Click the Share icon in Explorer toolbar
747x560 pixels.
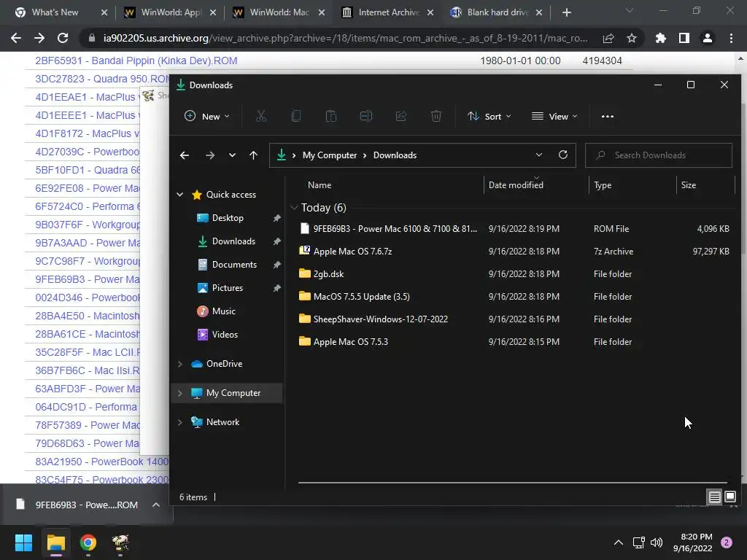click(401, 116)
